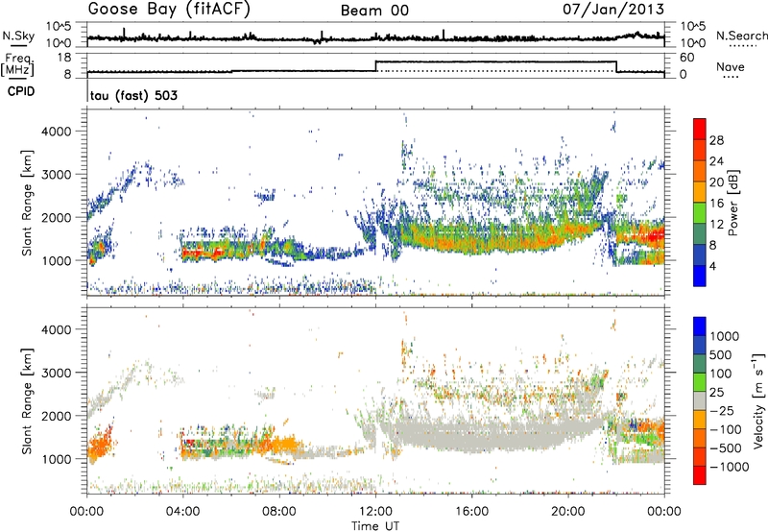Click the orange velocity patch near 00:30
Viewport: 768px width, 532px height.
(x=100, y=447)
